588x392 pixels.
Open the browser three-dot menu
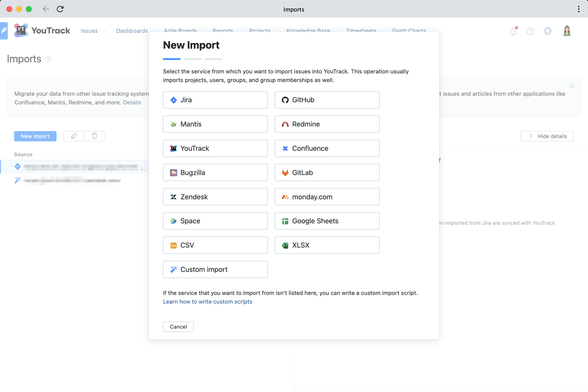click(578, 9)
